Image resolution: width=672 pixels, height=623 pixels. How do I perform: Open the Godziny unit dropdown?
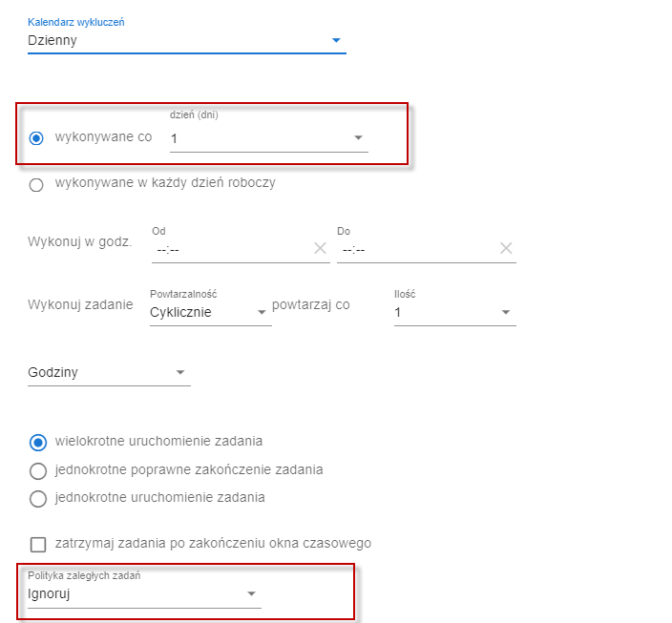pos(109,372)
